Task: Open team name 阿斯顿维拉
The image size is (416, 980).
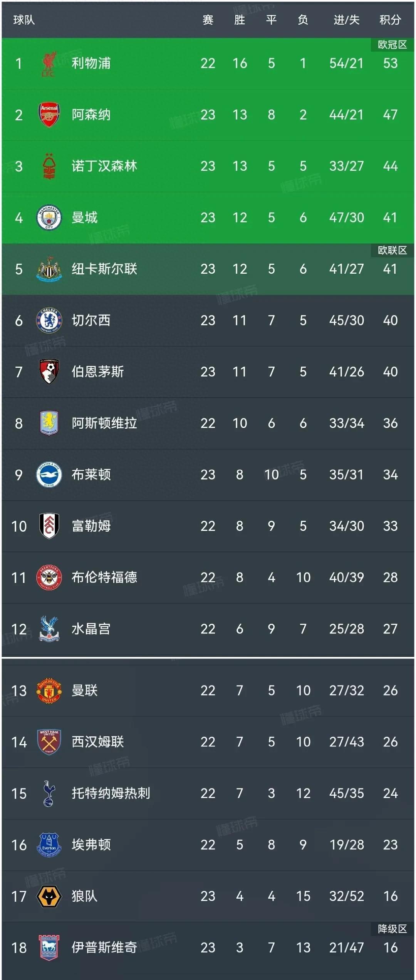Action: [x=104, y=423]
